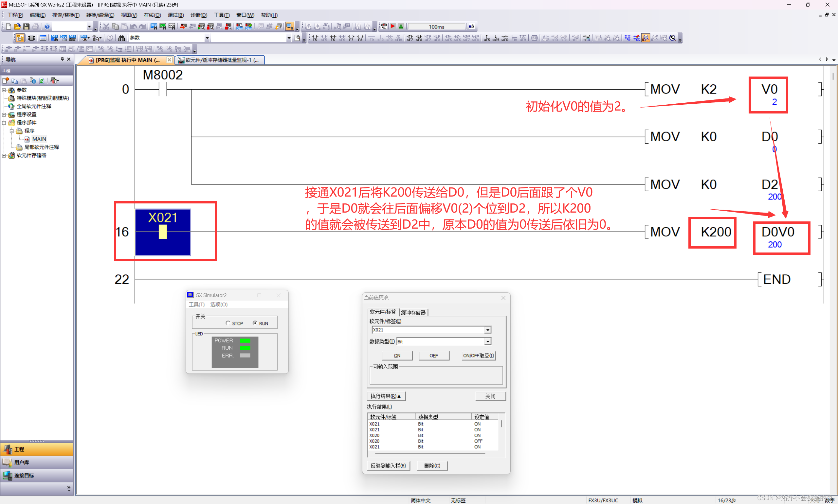
Task: Switch to 软元件/缓冲存储器批量监视-1 tab
Action: pos(219,60)
